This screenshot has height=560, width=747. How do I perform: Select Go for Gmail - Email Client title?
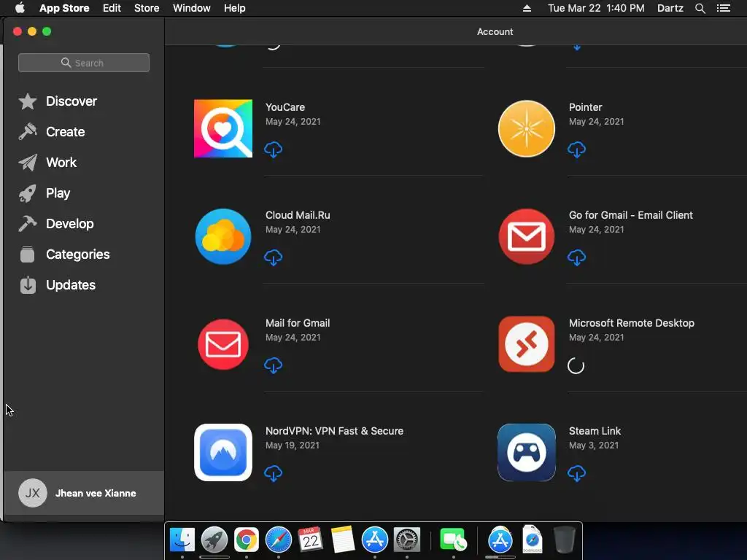631,215
